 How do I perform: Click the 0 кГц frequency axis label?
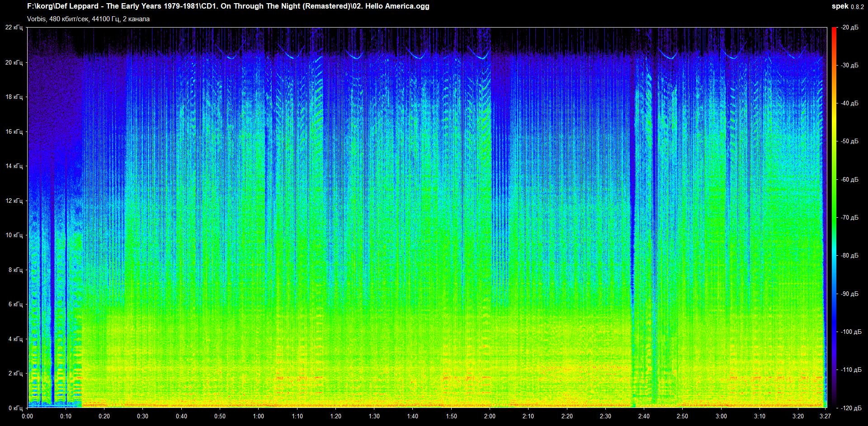(15, 408)
